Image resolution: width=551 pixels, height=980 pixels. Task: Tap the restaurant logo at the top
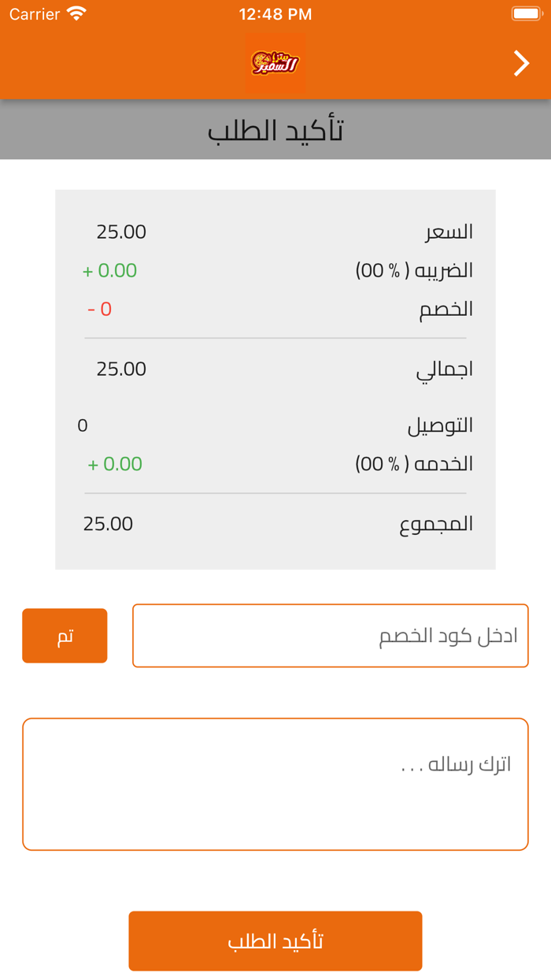pos(275,63)
